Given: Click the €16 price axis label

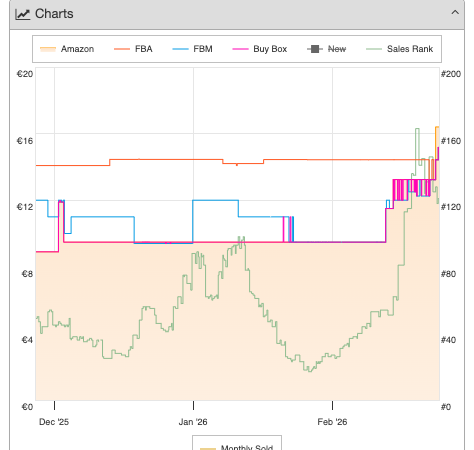Looking at the screenshot, I should point(25,141).
